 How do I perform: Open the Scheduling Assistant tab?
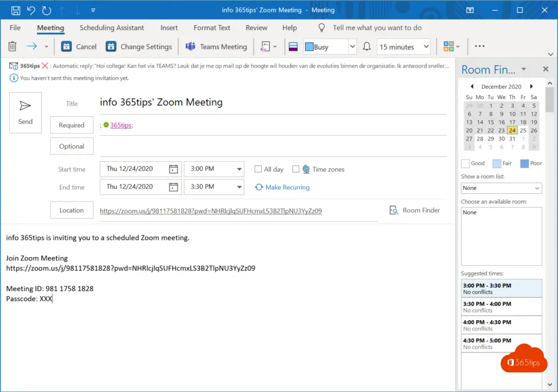point(112,28)
